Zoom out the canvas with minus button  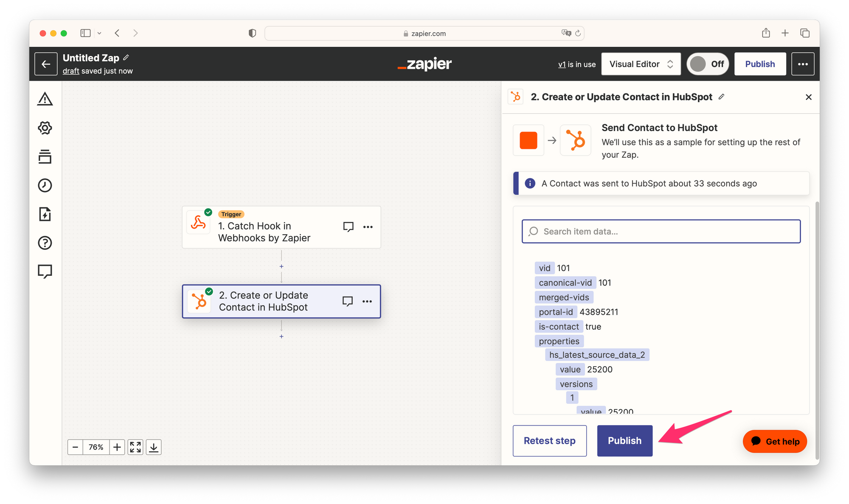click(75, 447)
